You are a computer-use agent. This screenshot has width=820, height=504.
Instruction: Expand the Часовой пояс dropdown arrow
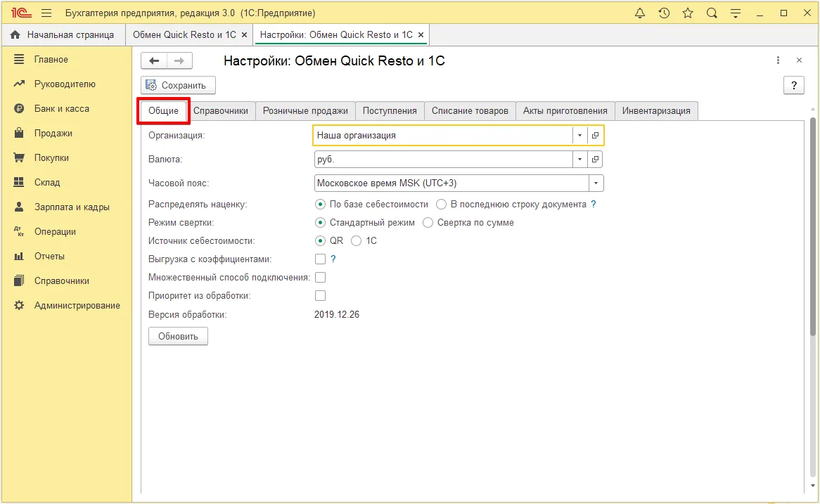[596, 183]
